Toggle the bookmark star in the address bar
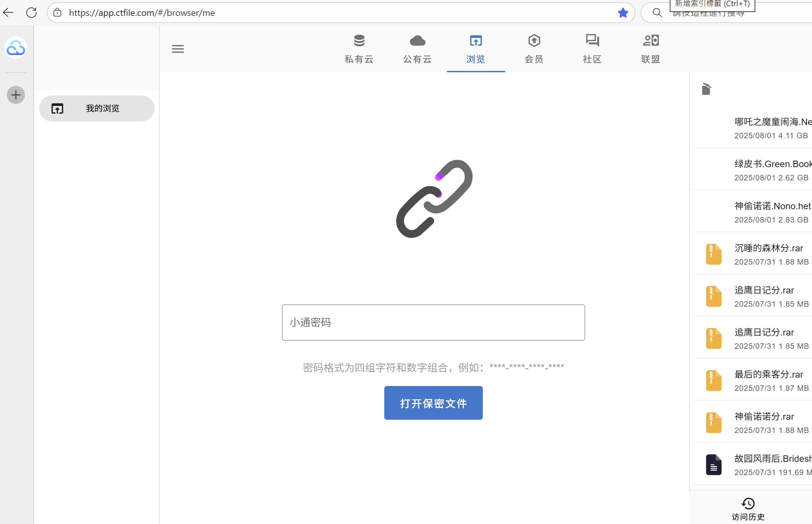The image size is (812, 524). 623,13
